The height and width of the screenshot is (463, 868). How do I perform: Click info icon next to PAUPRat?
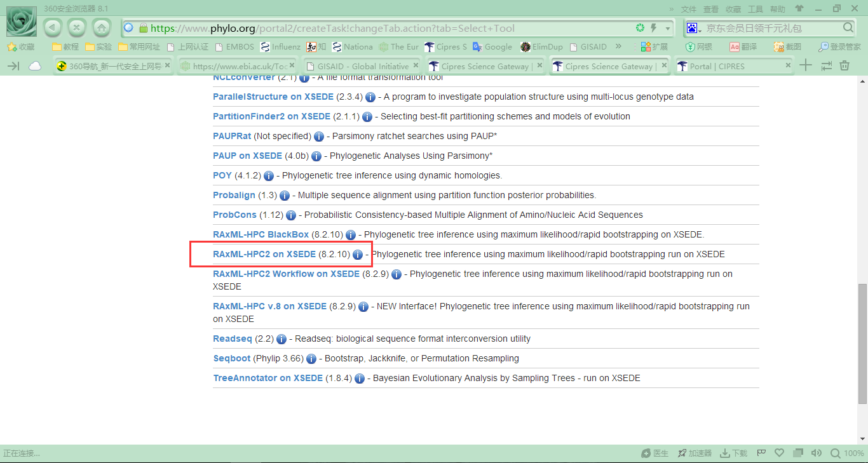coord(319,137)
